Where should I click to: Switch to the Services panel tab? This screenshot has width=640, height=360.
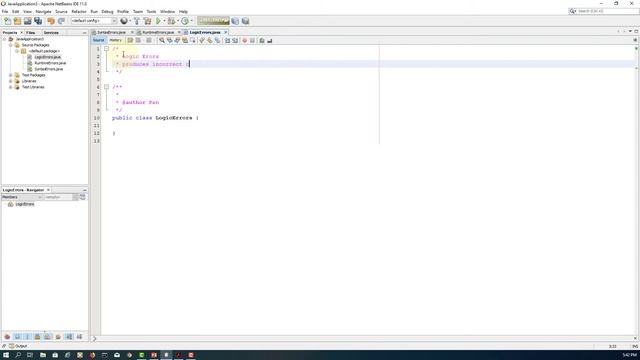(x=51, y=33)
